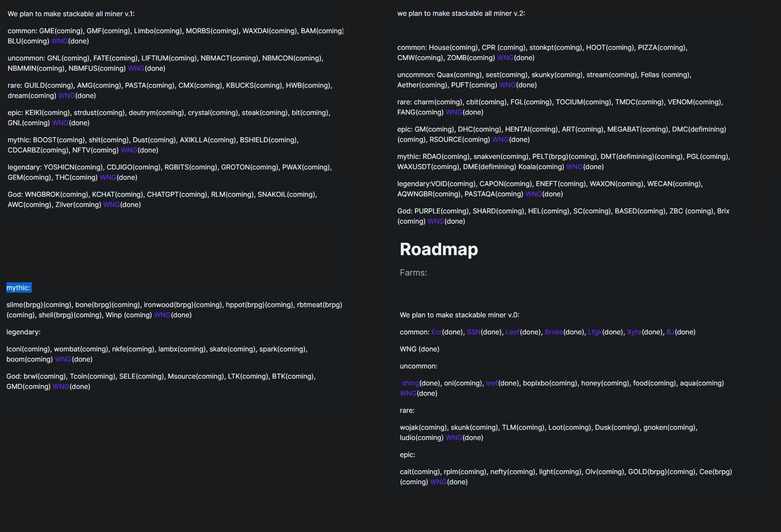This screenshot has height=532, width=781.
Task: Select WNG link after Zilver(coming)
Action: 112,205
